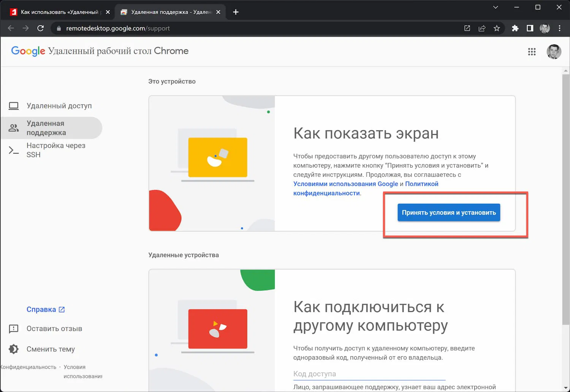Image resolution: width=570 pixels, height=392 pixels.
Task: Click the «Код доступа» input field
Action: pyautogui.click(x=369, y=374)
